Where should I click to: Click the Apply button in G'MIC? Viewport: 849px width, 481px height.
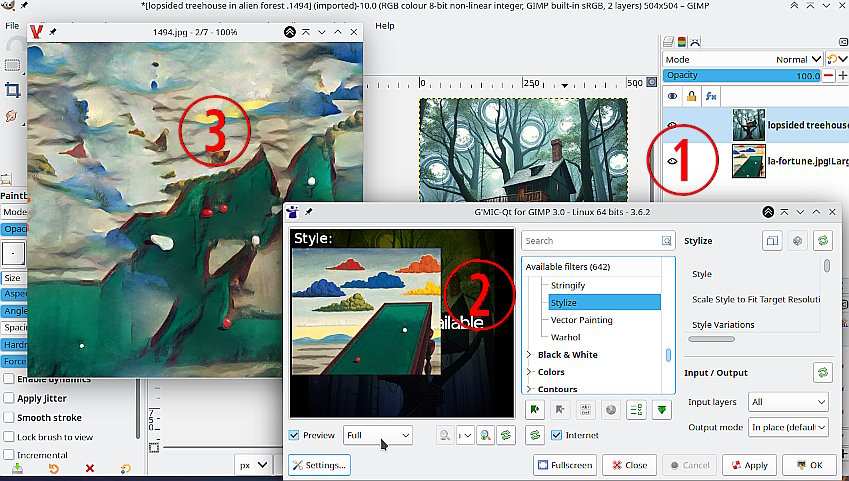click(749, 465)
